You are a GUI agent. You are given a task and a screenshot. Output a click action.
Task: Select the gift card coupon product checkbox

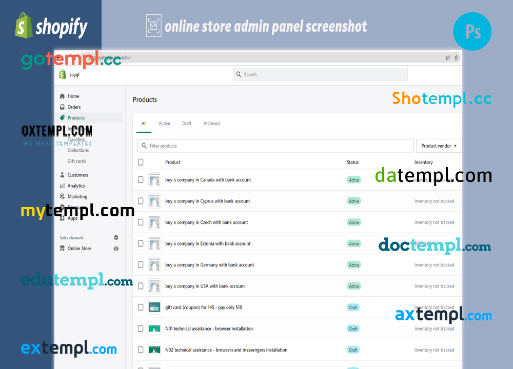141,307
